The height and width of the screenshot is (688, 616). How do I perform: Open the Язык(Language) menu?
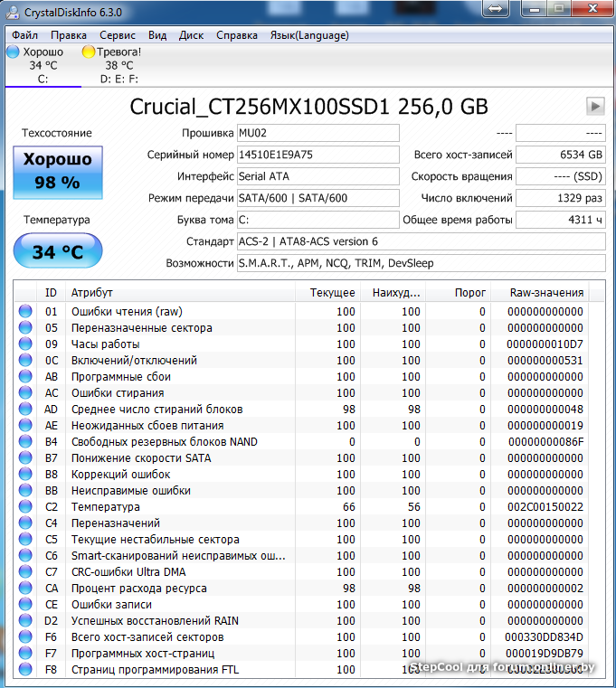click(x=309, y=35)
